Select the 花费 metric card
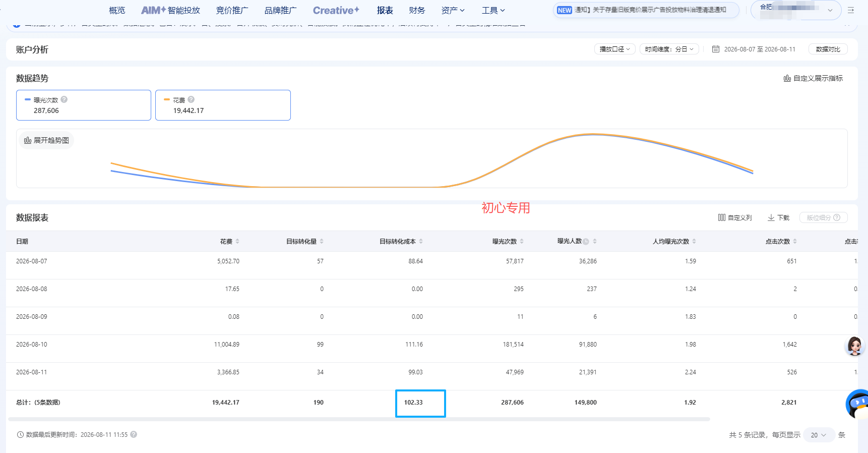The height and width of the screenshot is (453, 868). pos(223,105)
